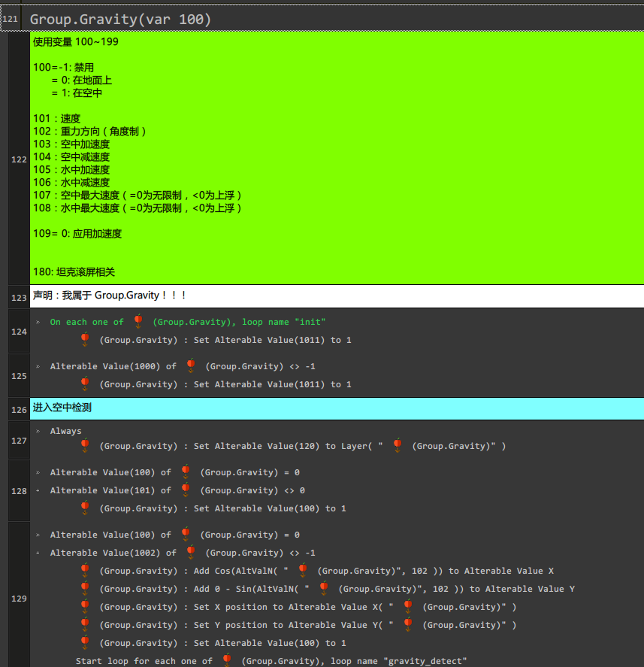This screenshot has height=667, width=644.
Task: Click the object icon starting the Set X position action
Action: coord(85,606)
